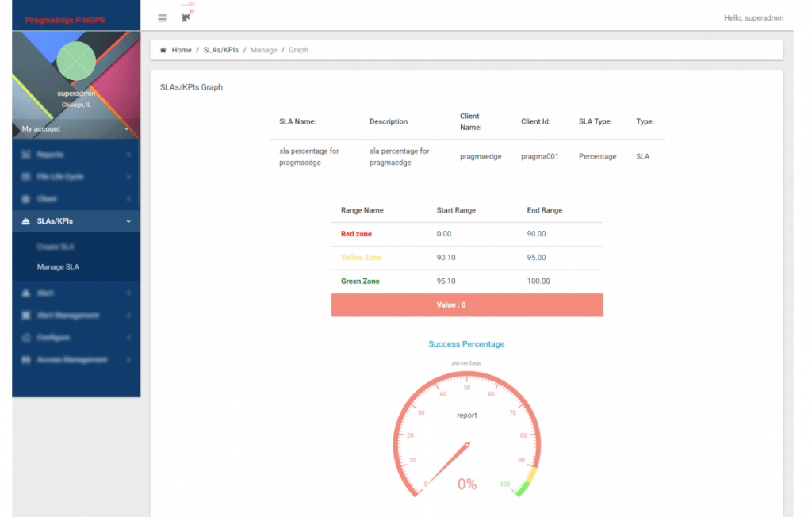This screenshot has width=812, height=517.
Task: Collapse the SLAs/KPIs menu chevron
Action: point(128,221)
